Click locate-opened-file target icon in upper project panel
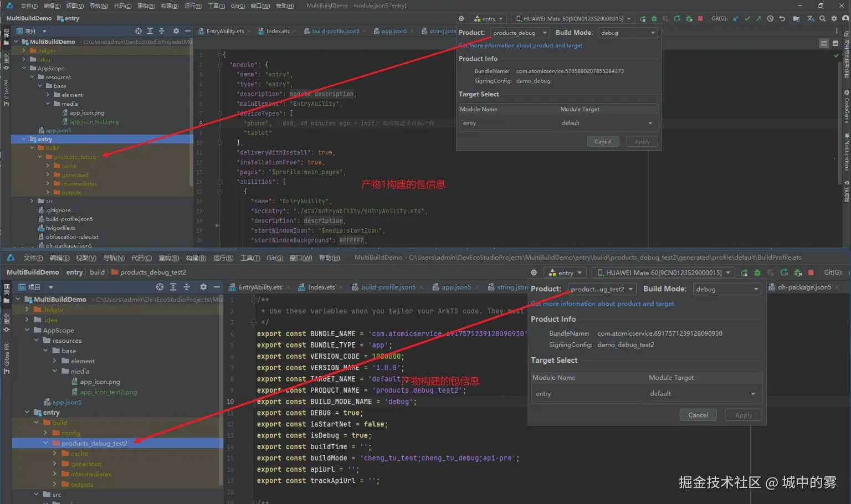Screen dimensions: 851x504 pos(139,31)
